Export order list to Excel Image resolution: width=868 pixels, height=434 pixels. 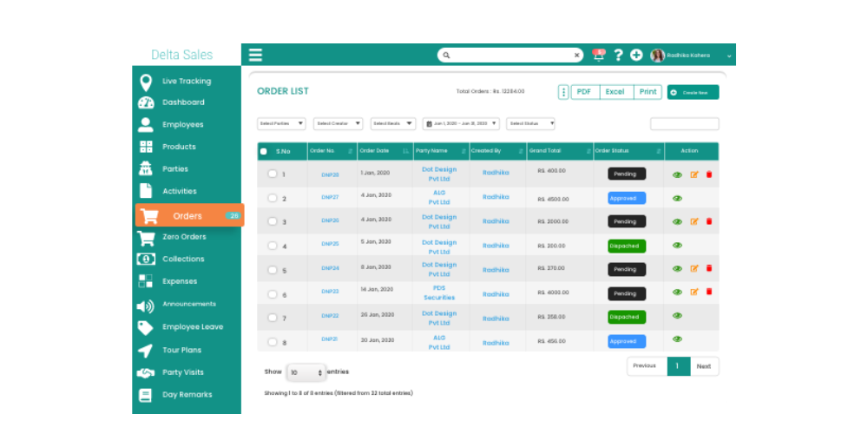(x=615, y=92)
